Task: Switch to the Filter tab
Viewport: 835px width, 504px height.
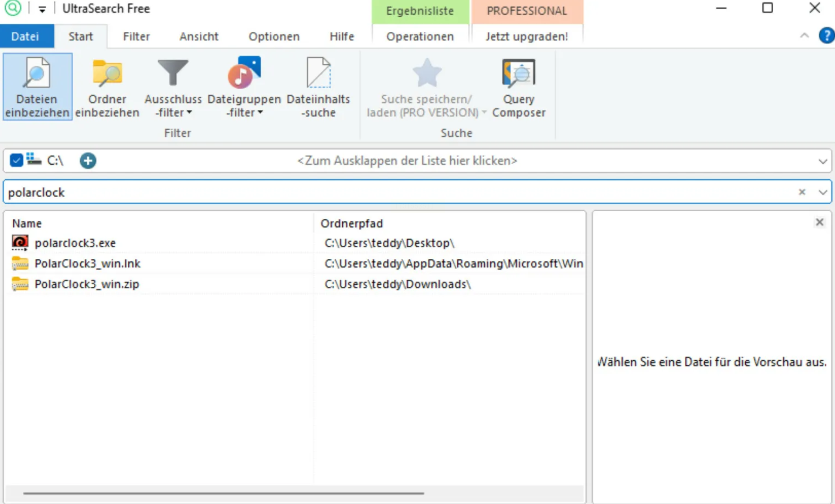Action: (136, 36)
